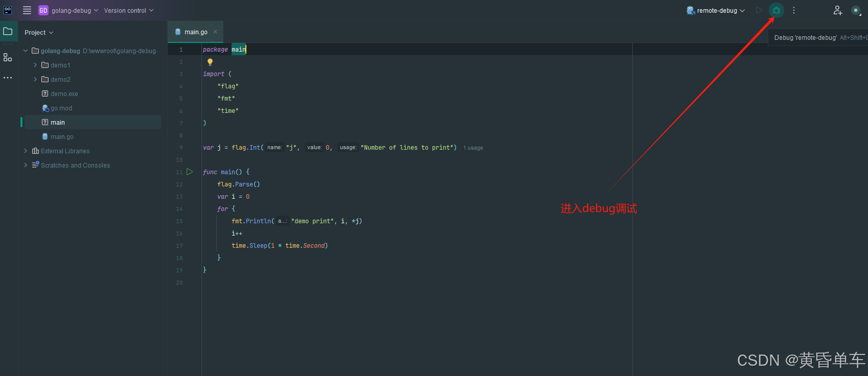868x376 pixels.
Task: Click the demo2 folder icon
Action: click(x=45, y=79)
